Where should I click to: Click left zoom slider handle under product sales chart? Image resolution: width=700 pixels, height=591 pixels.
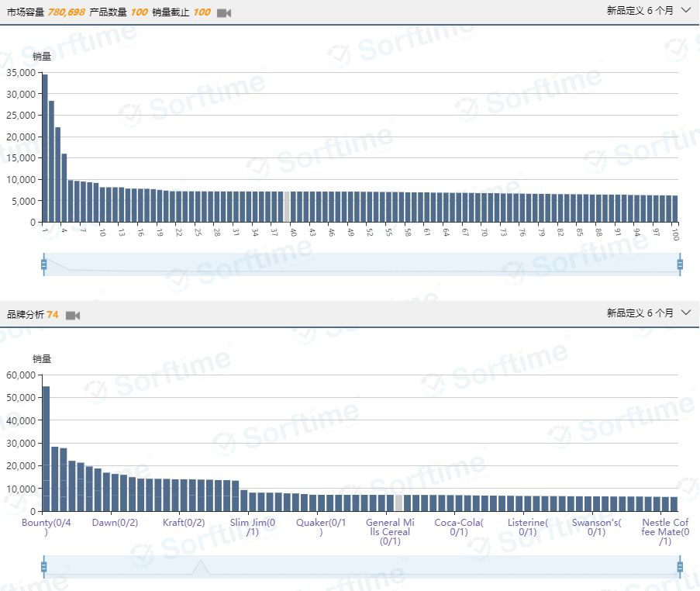[x=44, y=264]
